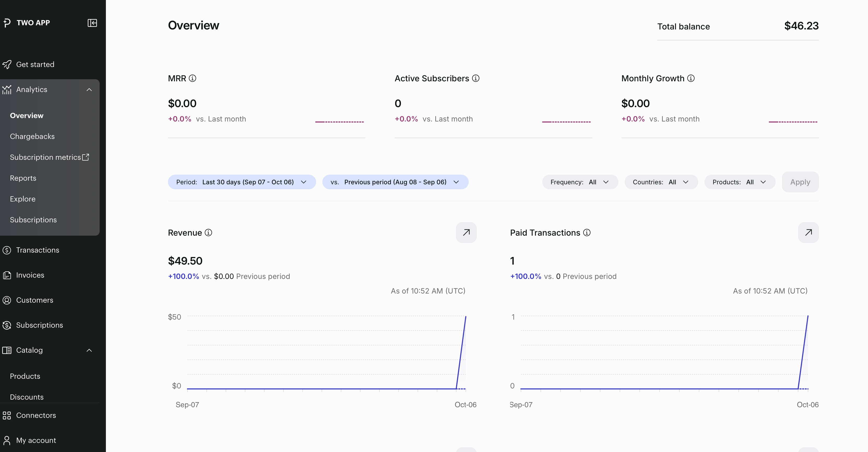Screen dimensions: 868x452
Task: Click the Revenue value $49.50
Action: 185,261
